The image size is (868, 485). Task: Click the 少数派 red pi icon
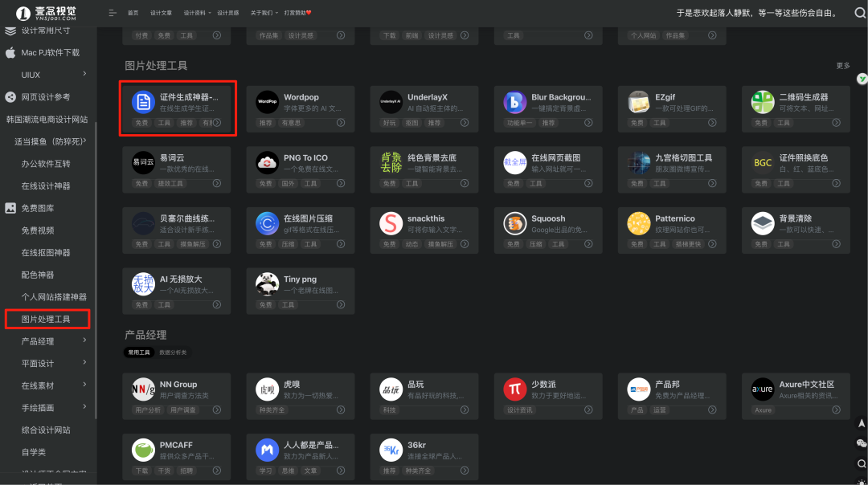pos(515,389)
